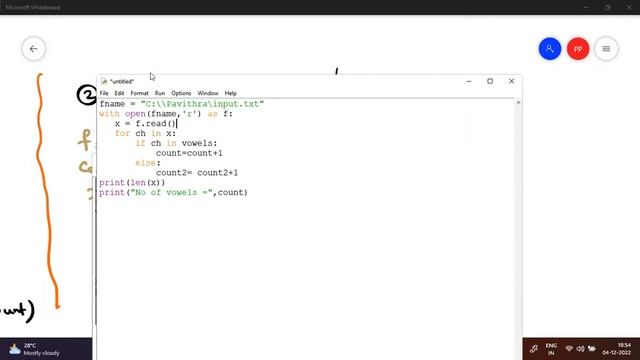
Task: Open the clock showing 19:54 04-12-2022
Action: [x=617, y=349]
